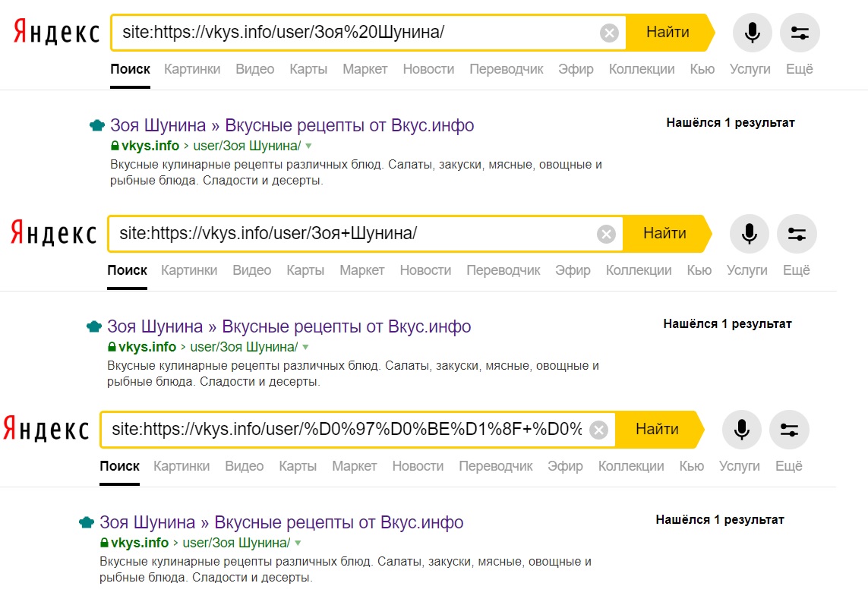Clear the %D0%97%D0%BE encoded search query

pyautogui.click(x=598, y=430)
